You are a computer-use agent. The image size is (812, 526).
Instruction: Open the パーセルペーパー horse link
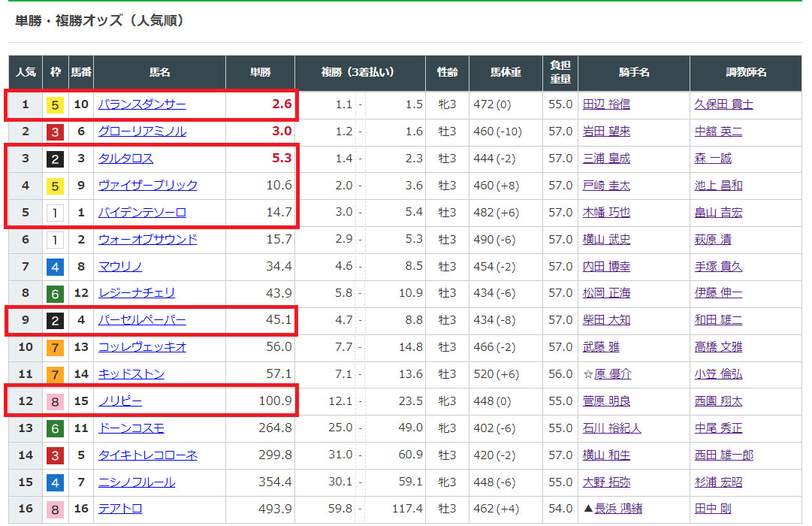142,320
